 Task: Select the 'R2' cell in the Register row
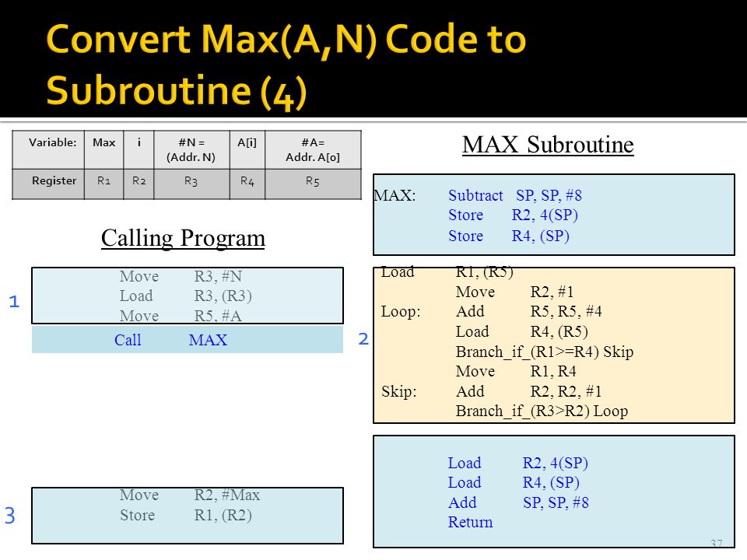(139, 184)
